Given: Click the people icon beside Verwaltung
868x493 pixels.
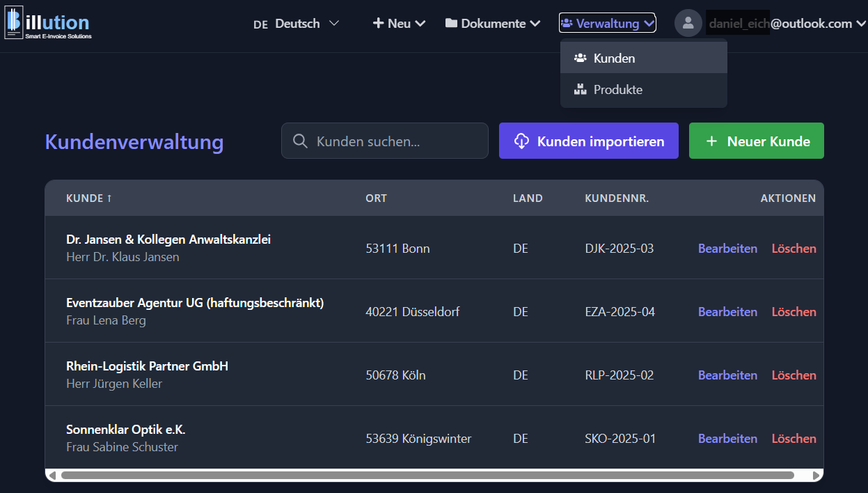Looking at the screenshot, I should pos(567,23).
